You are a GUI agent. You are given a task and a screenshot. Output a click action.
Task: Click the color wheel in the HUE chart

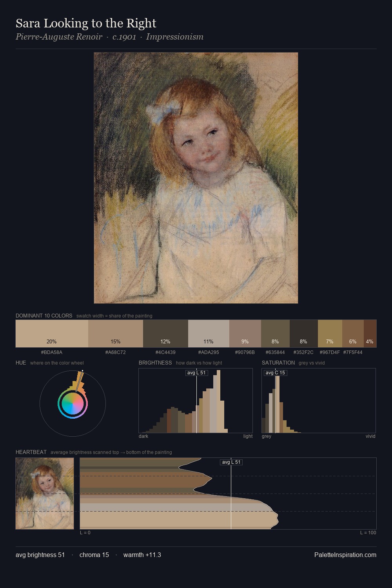tap(73, 404)
